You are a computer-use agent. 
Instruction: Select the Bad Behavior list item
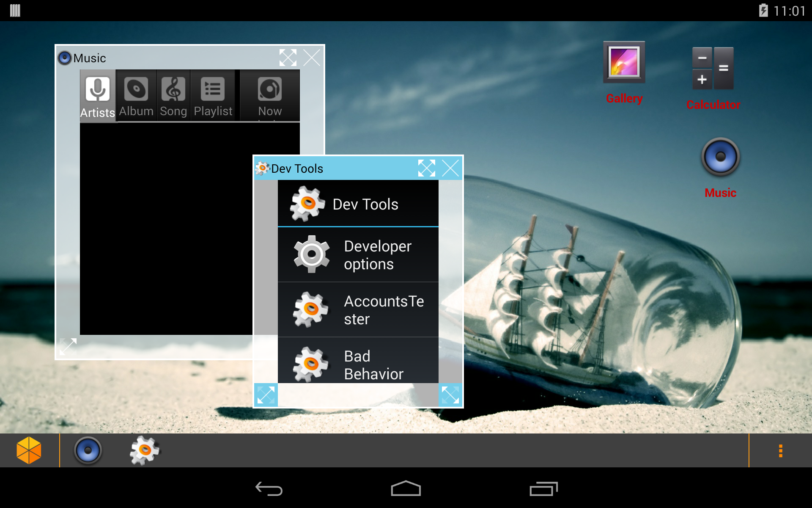point(358,363)
